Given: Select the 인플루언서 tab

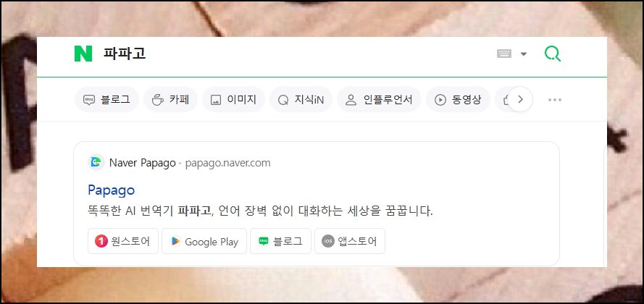Looking at the screenshot, I should [x=379, y=99].
